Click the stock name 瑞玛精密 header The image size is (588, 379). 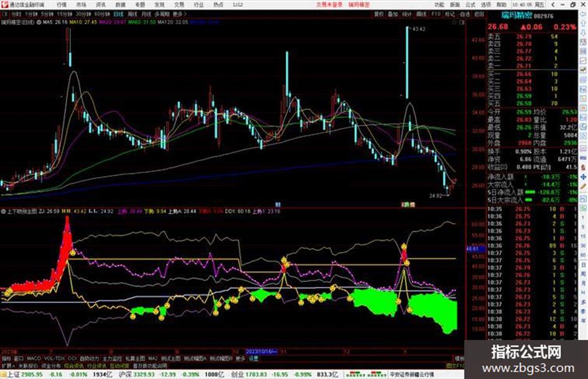coord(516,16)
